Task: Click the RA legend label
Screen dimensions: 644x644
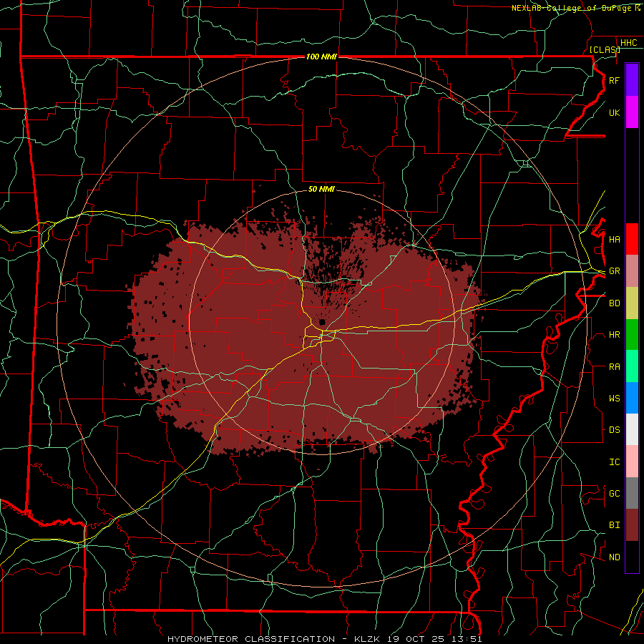Action: pos(614,367)
